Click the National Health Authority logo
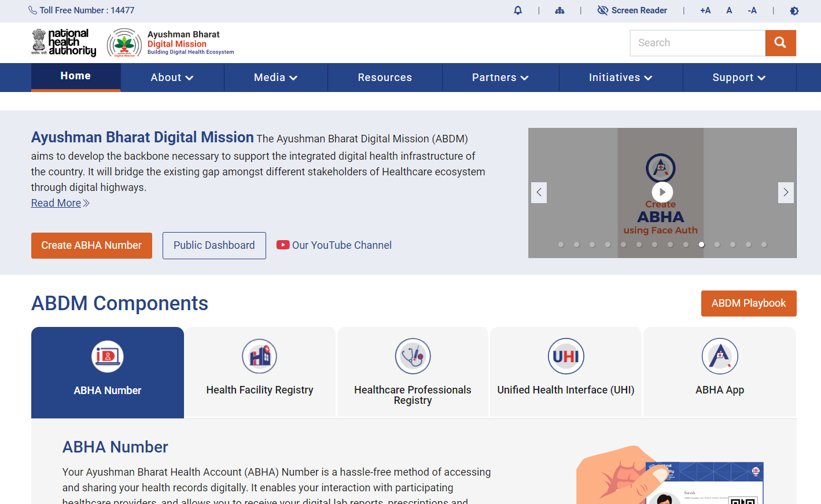821x504 pixels. point(64,42)
